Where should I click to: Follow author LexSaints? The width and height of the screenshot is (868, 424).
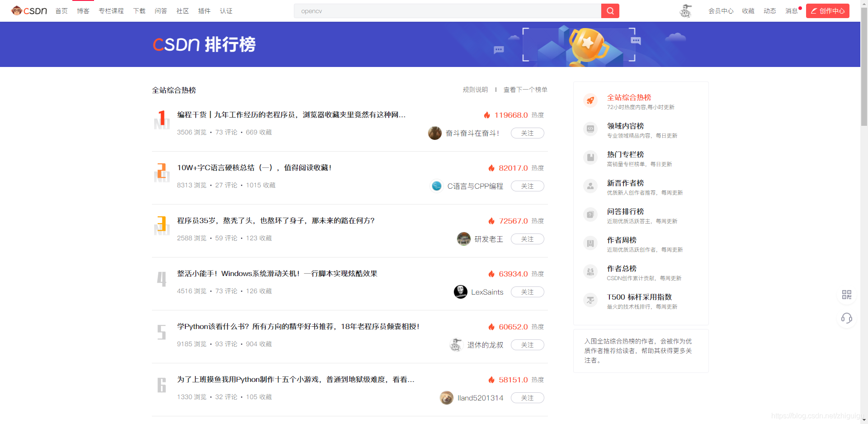pos(528,292)
